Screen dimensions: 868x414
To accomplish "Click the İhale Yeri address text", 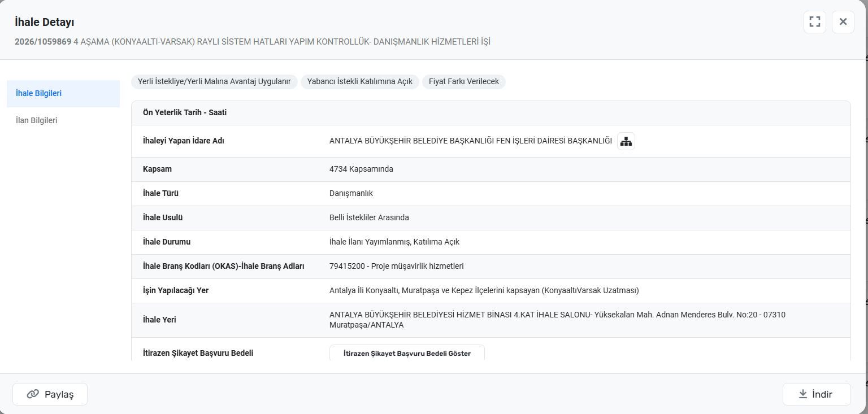I will pos(557,320).
